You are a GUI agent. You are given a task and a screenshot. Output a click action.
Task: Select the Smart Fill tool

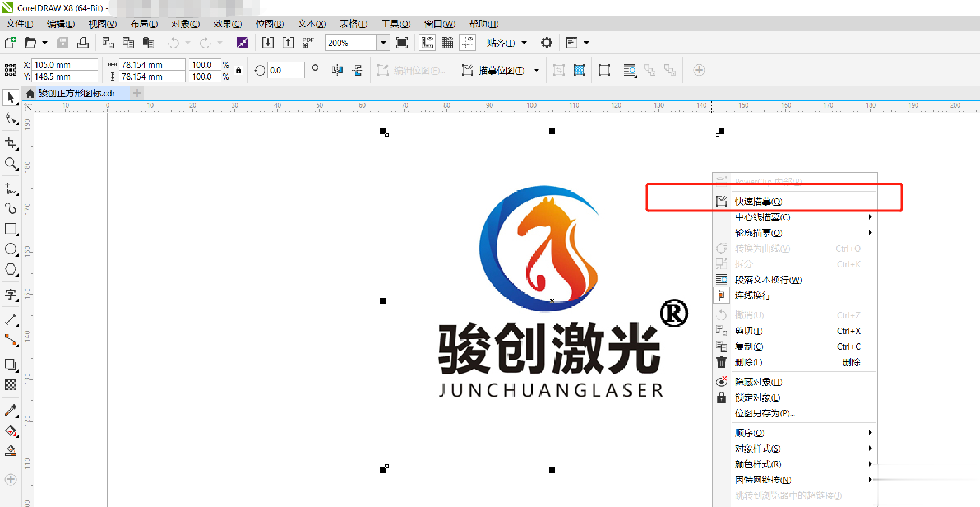click(11, 451)
